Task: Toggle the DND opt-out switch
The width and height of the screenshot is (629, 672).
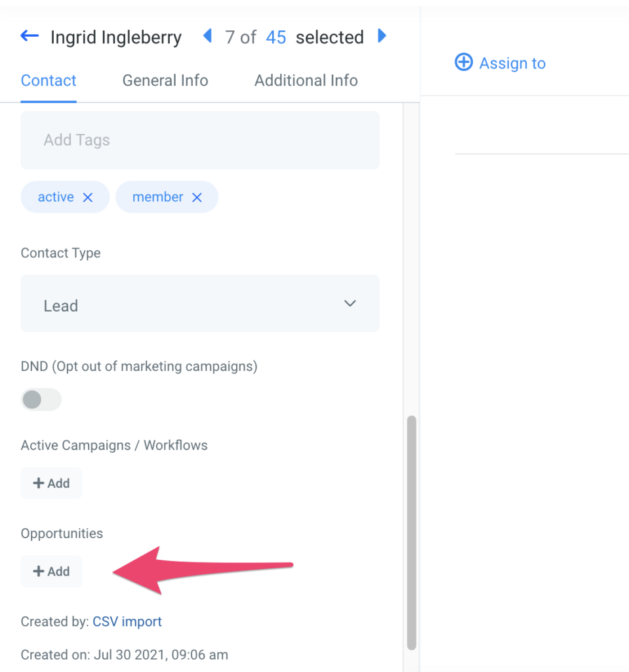Action: click(x=41, y=400)
